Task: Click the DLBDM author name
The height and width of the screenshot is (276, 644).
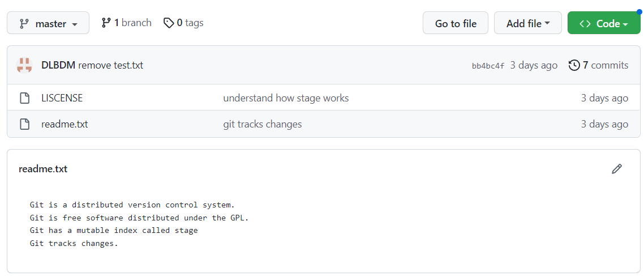Action: click(x=58, y=65)
